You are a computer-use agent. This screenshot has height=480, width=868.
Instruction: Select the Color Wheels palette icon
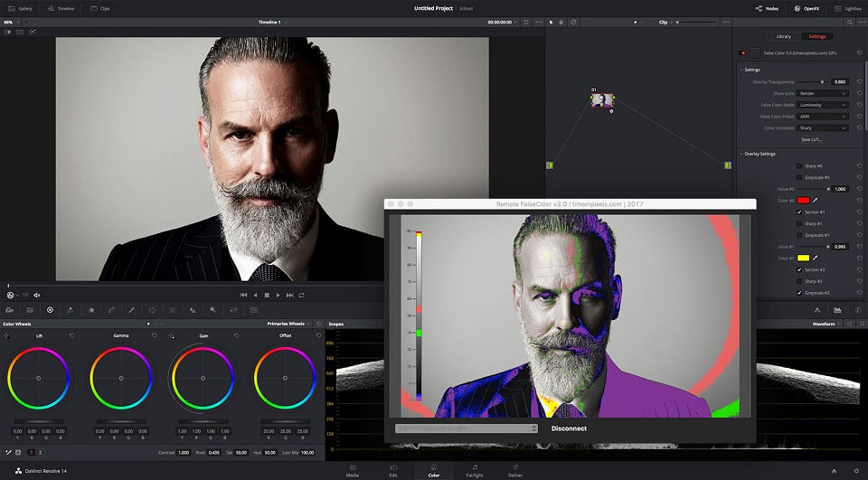[50, 310]
